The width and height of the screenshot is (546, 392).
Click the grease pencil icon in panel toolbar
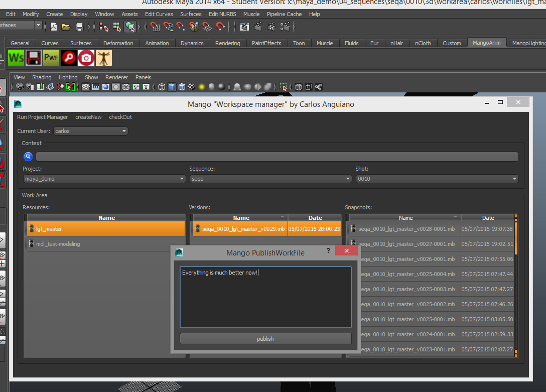70,87
